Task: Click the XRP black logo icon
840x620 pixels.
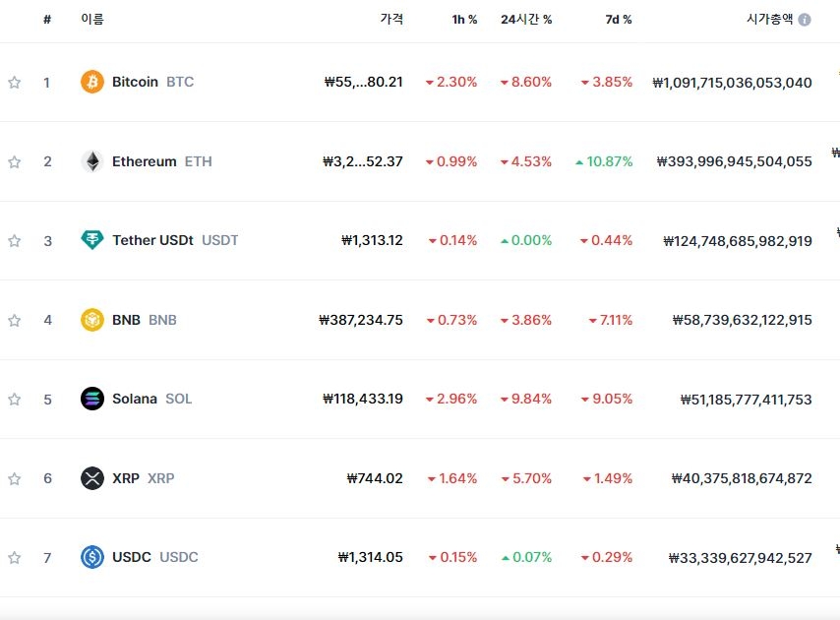Action: pos(92,478)
